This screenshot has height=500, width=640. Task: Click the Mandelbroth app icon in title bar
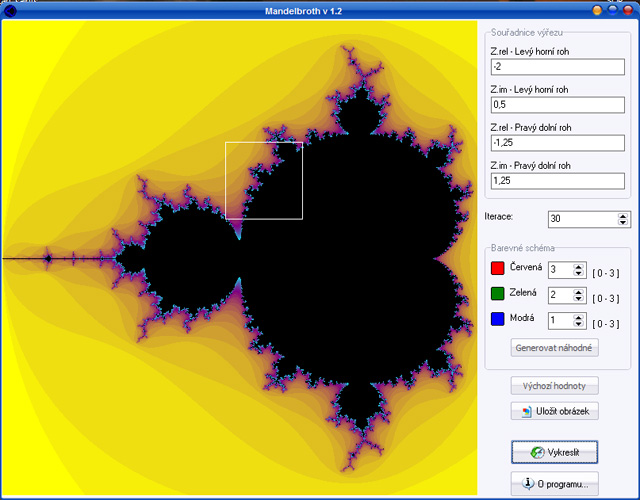(11, 9)
